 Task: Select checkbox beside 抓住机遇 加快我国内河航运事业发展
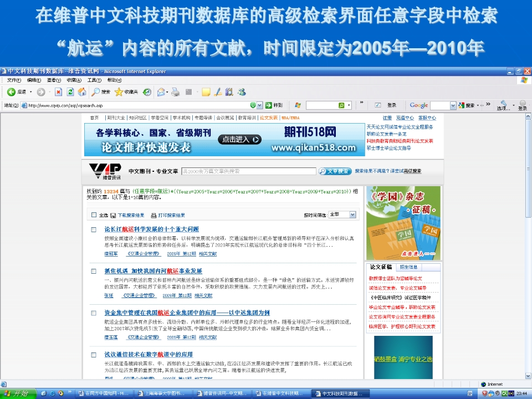tap(94, 272)
